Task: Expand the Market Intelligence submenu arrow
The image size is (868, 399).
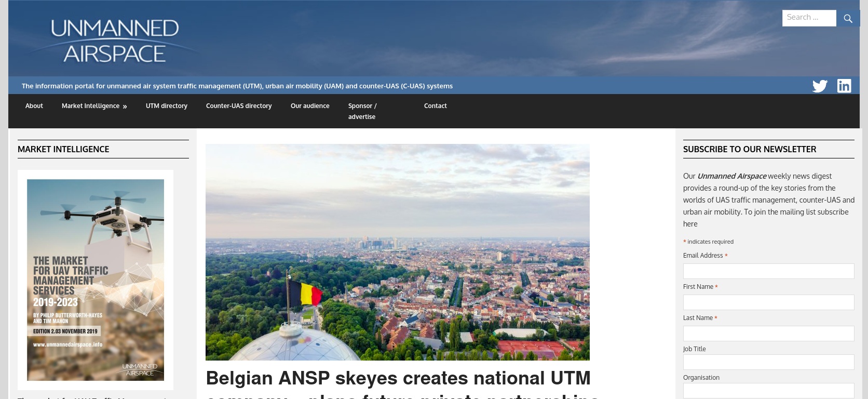Action: [125, 107]
